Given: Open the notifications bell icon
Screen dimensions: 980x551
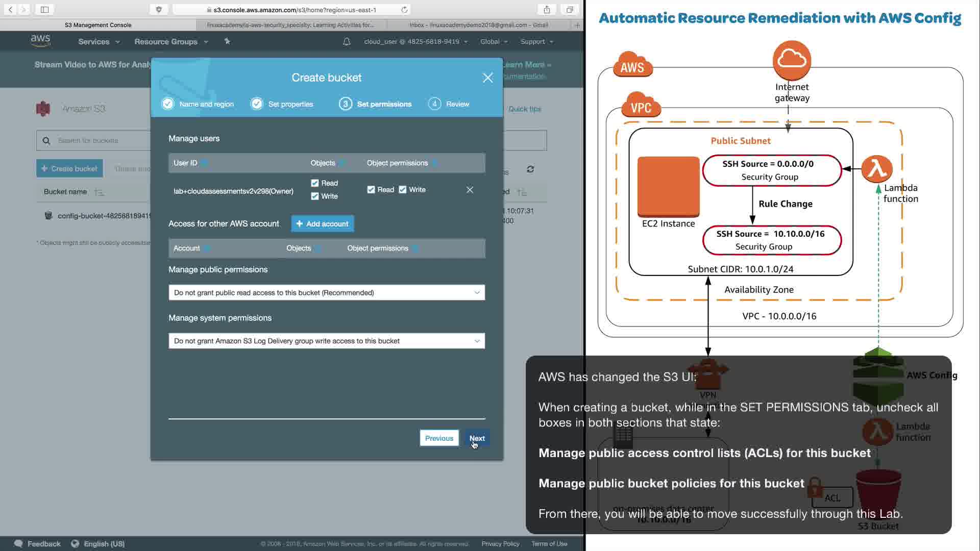Looking at the screenshot, I should [x=347, y=42].
